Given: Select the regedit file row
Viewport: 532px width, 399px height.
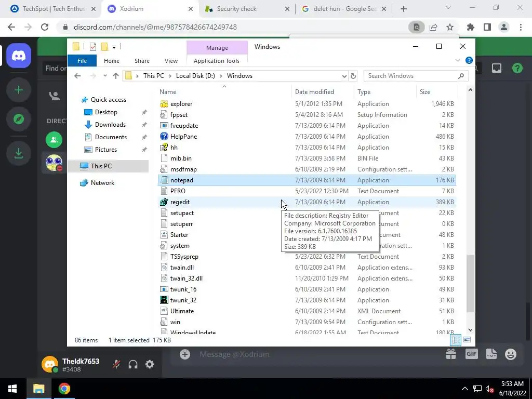Looking at the screenshot, I should [307, 202].
